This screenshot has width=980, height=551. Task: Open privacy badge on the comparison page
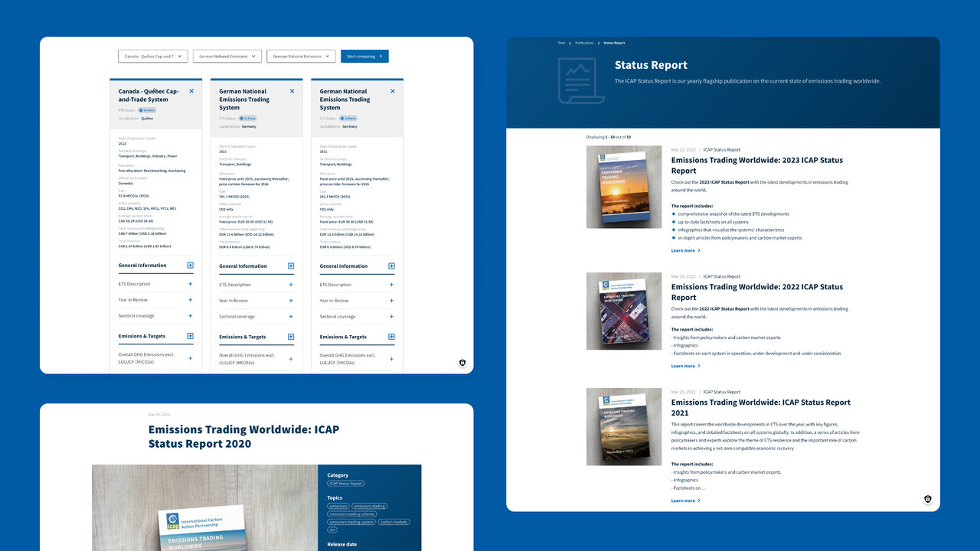[x=462, y=363]
